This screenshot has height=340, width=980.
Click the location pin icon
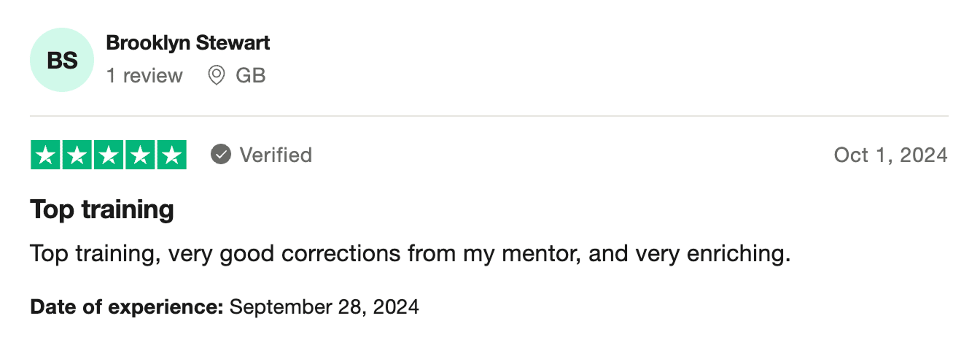point(217,75)
